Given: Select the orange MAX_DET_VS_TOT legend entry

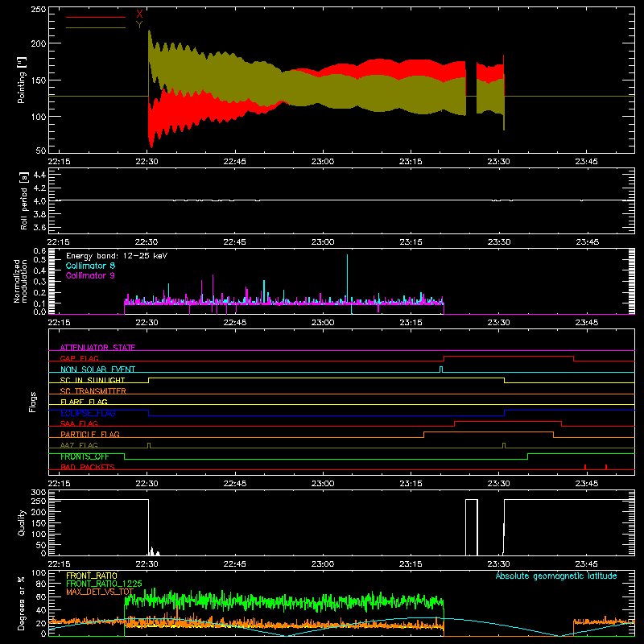Looking at the screenshot, I should [100, 592].
